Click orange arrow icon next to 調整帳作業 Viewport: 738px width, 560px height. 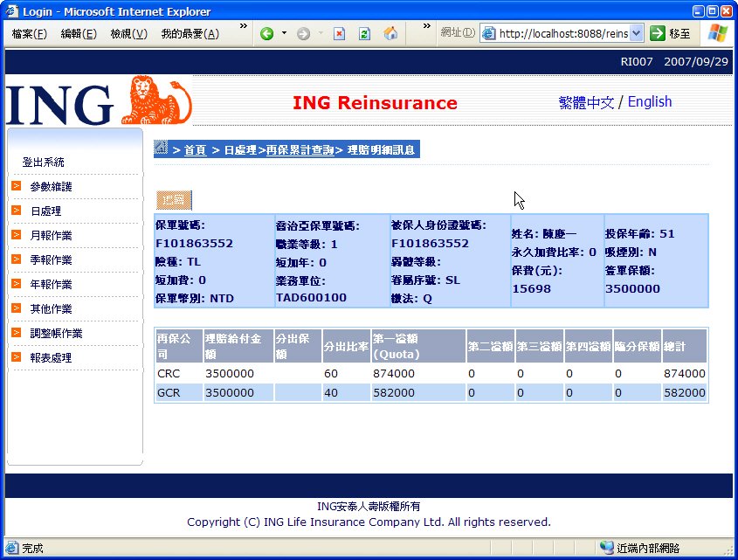click(17, 333)
